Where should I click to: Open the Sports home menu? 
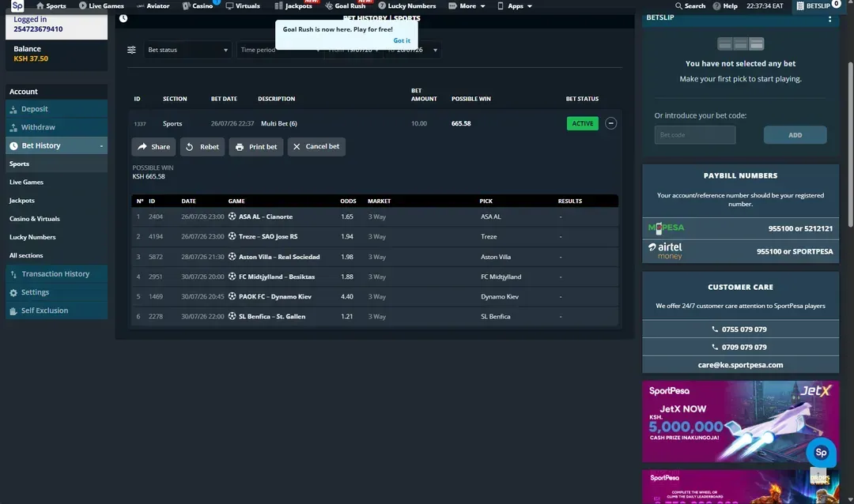pyautogui.click(x=51, y=6)
